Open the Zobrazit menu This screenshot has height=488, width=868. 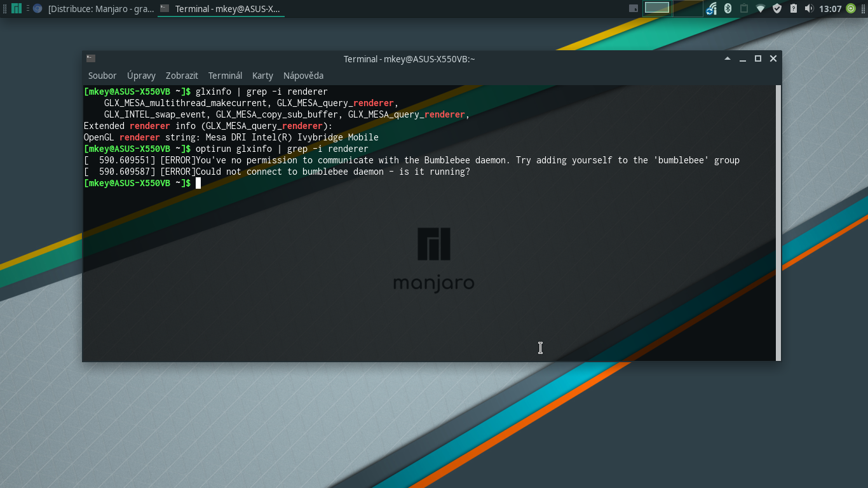point(182,76)
